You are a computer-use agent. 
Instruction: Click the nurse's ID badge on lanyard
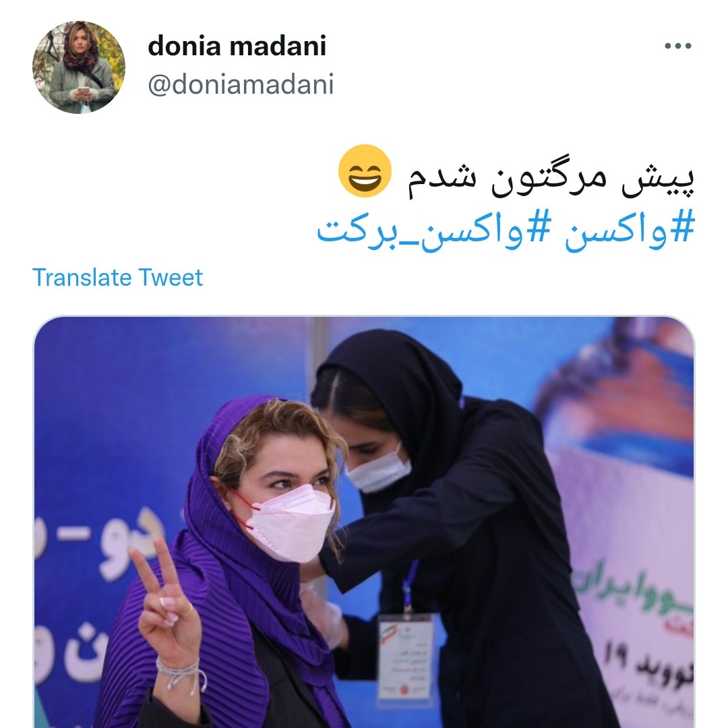tap(406, 656)
